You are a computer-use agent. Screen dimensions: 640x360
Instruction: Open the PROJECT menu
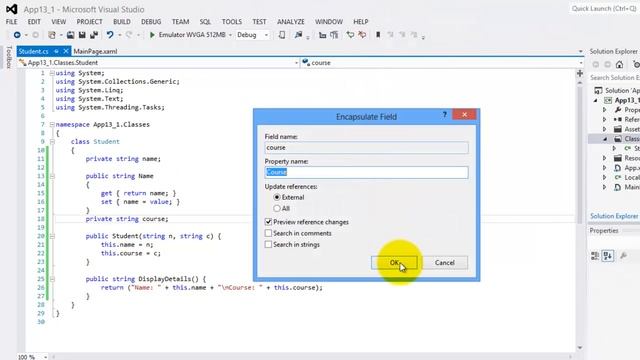(89, 22)
